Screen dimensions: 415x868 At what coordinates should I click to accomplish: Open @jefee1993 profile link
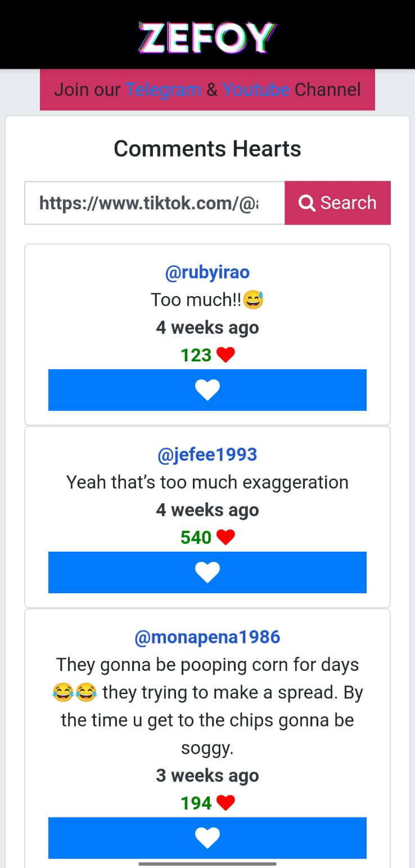point(207,455)
